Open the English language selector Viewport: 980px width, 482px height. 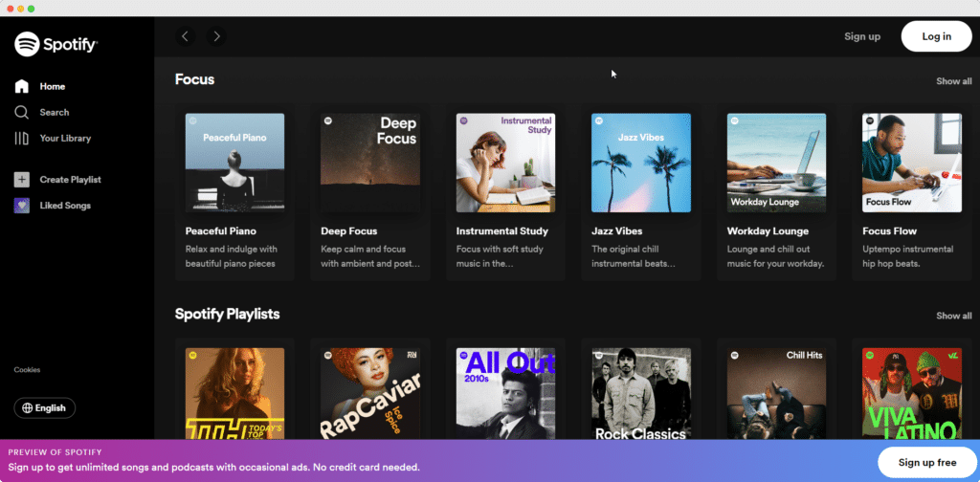coord(45,407)
